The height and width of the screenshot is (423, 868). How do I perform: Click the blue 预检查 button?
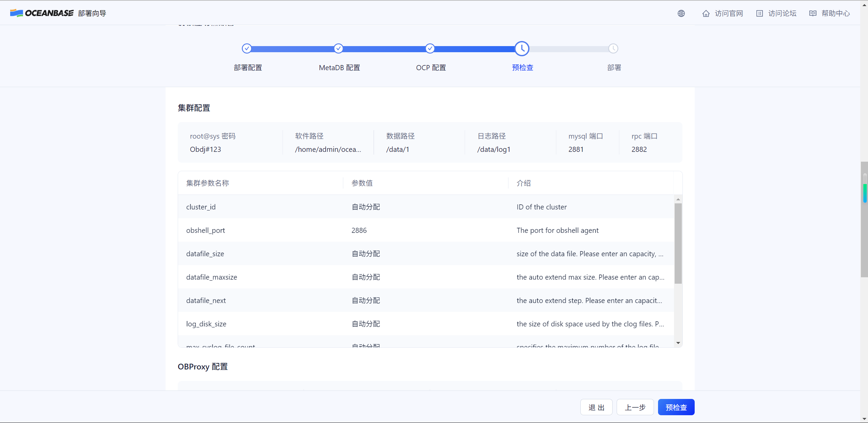tap(676, 407)
